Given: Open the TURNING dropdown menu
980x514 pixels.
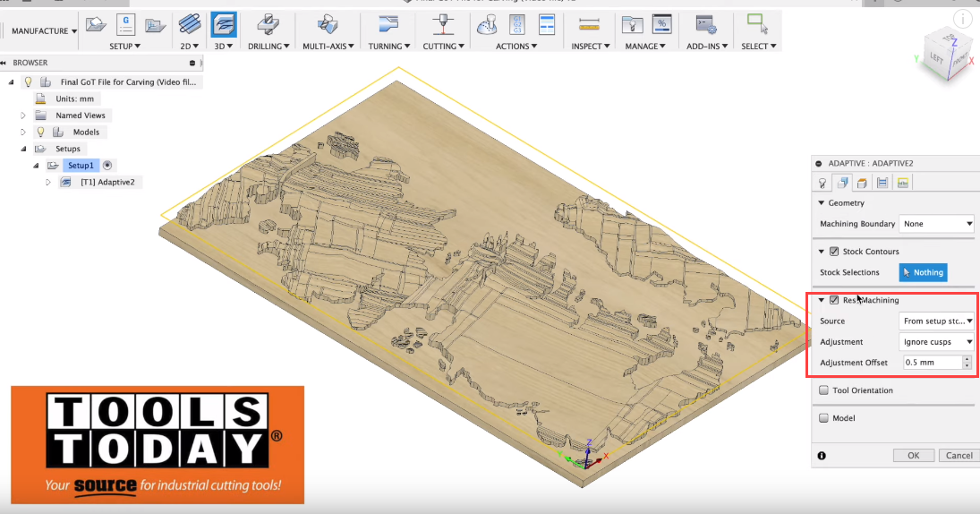Looking at the screenshot, I should pos(388,47).
